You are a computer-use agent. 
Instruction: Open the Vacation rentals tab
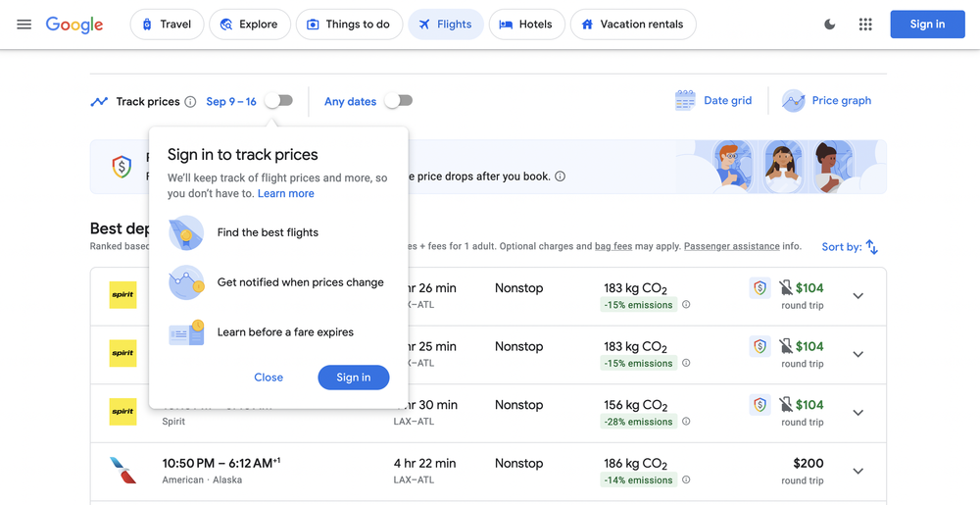coord(633,25)
